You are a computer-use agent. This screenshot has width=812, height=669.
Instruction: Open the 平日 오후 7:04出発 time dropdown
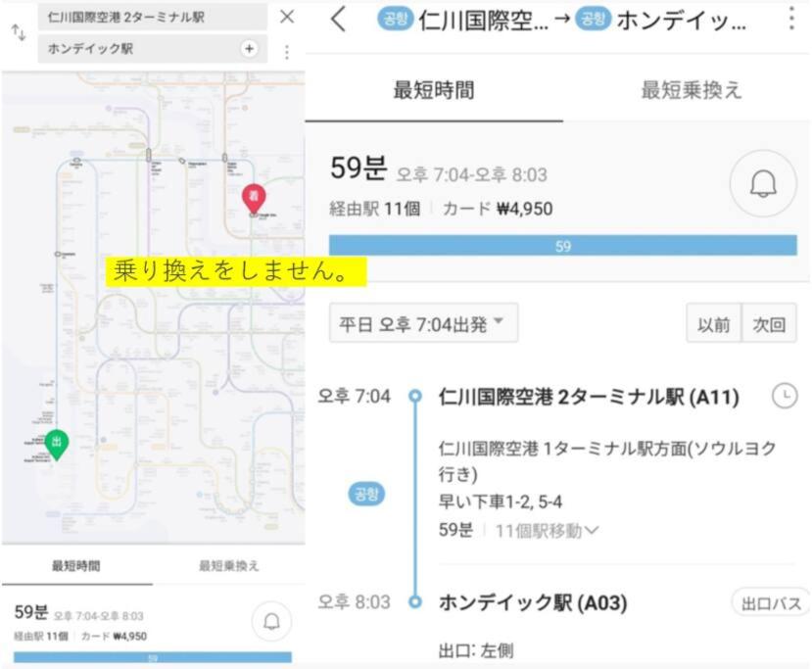click(423, 323)
